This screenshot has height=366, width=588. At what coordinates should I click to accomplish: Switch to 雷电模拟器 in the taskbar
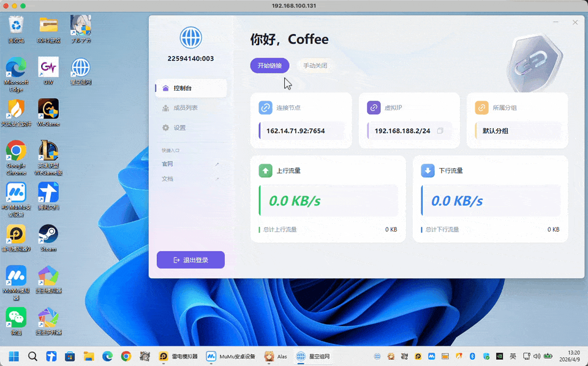pyautogui.click(x=178, y=356)
